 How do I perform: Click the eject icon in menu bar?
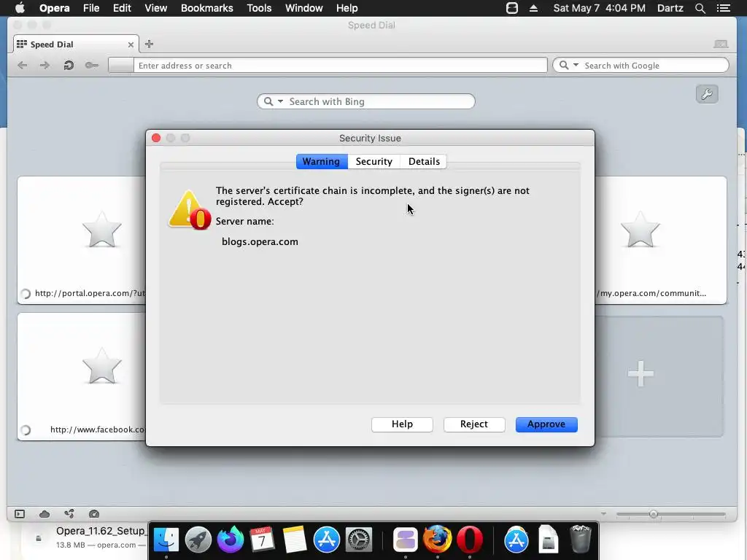tap(533, 8)
